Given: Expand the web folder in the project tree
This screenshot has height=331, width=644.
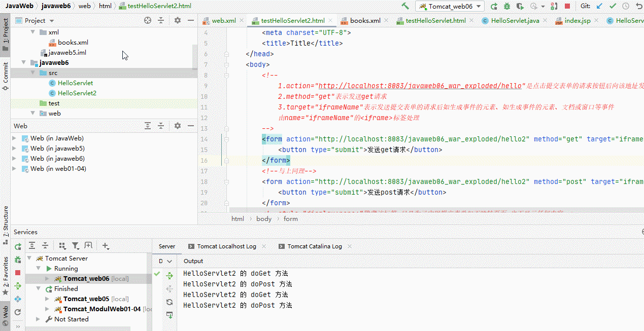Looking at the screenshot, I should [33, 114].
